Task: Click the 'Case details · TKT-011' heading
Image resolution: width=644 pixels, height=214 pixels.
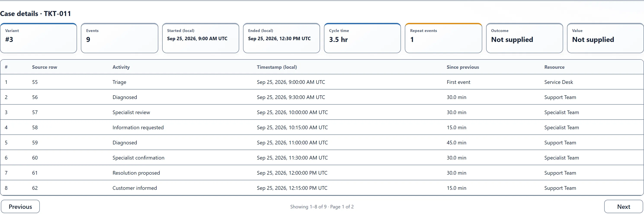Action: tap(35, 13)
